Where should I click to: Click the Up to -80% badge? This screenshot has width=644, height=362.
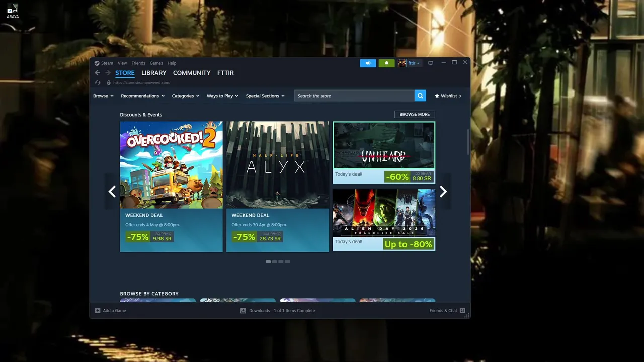[x=408, y=244]
